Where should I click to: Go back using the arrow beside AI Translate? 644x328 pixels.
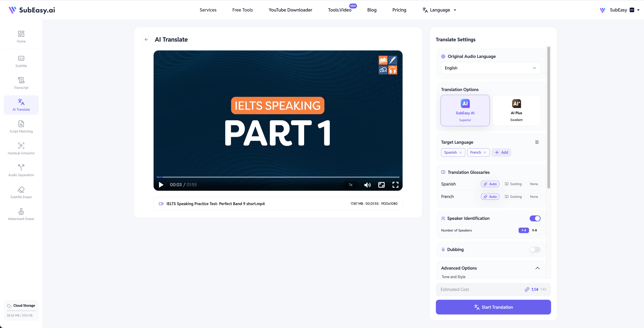pyautogui.click(x=146, y=40)
